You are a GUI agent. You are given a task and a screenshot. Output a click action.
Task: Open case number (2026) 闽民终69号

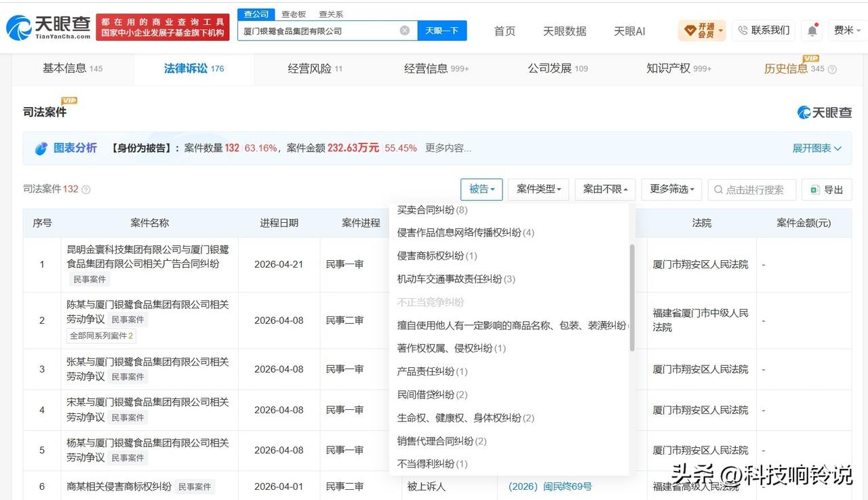click(x=550, y=486)
